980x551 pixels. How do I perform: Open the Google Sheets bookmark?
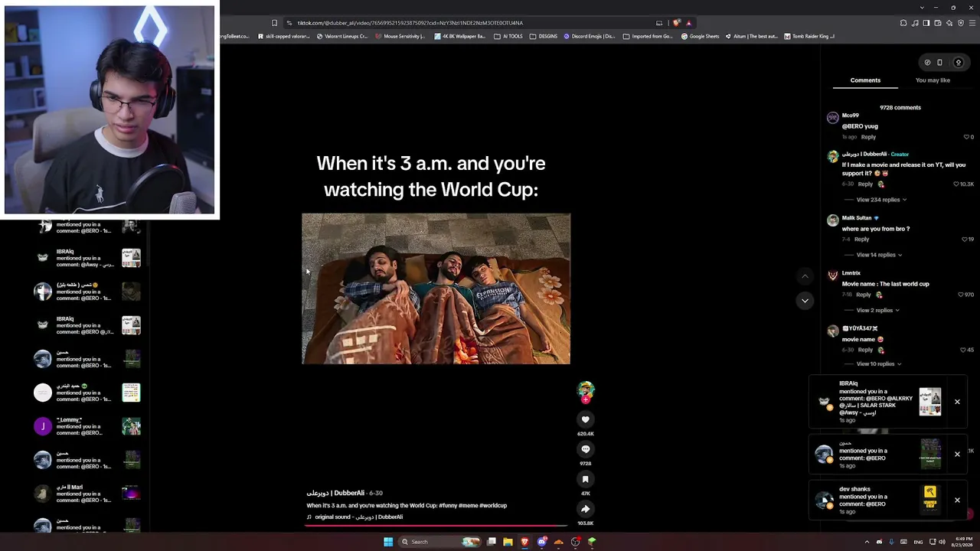(700, 36)
